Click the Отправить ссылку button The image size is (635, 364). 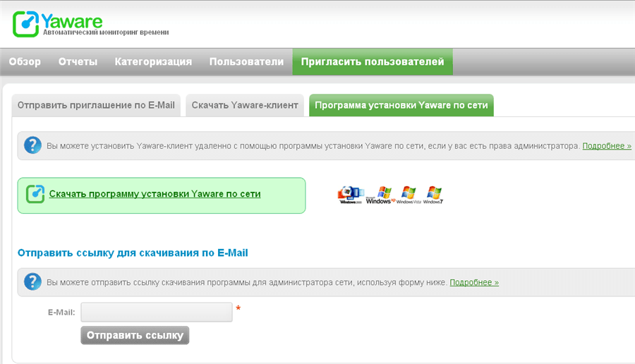(x=135, y=335)
